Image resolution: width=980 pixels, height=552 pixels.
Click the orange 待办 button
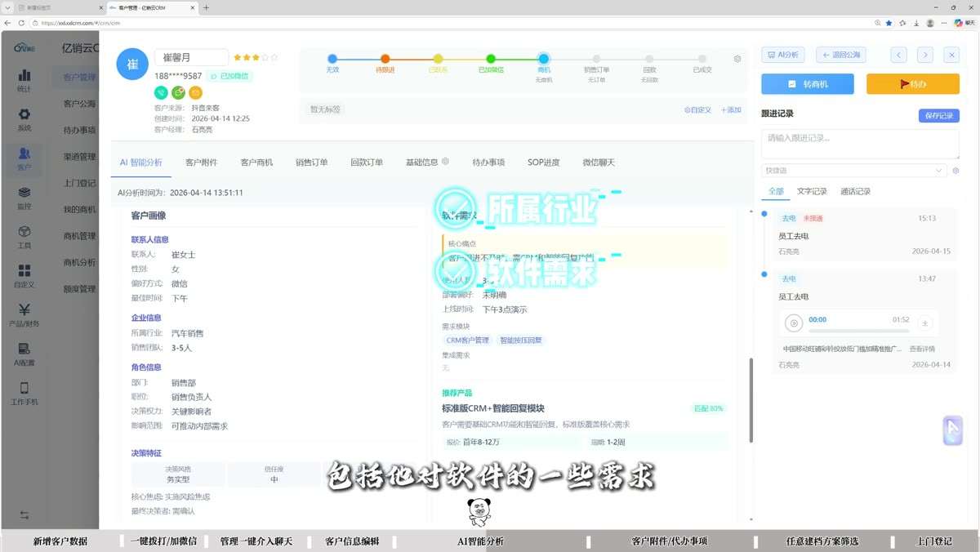coord(913,84)
